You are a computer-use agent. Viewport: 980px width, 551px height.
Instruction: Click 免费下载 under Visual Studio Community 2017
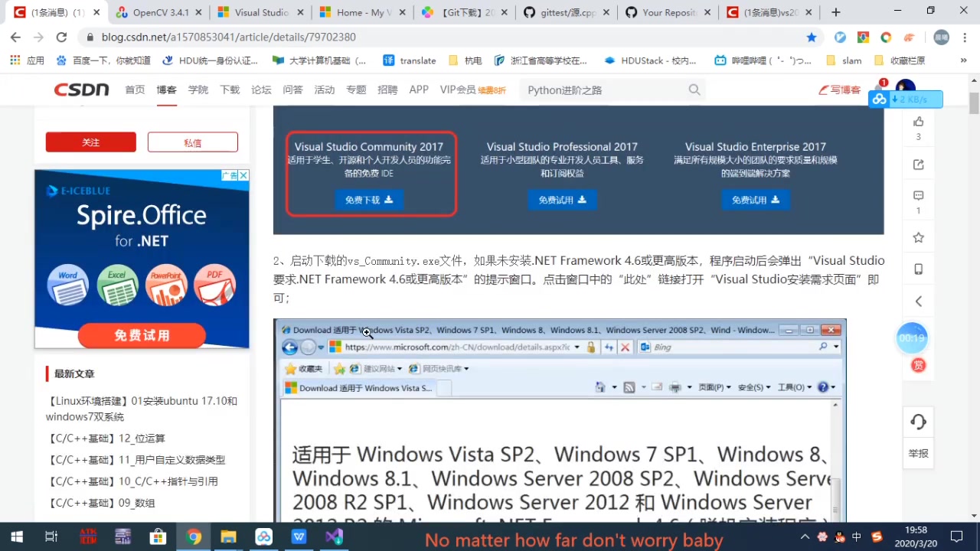coord(368,200)
